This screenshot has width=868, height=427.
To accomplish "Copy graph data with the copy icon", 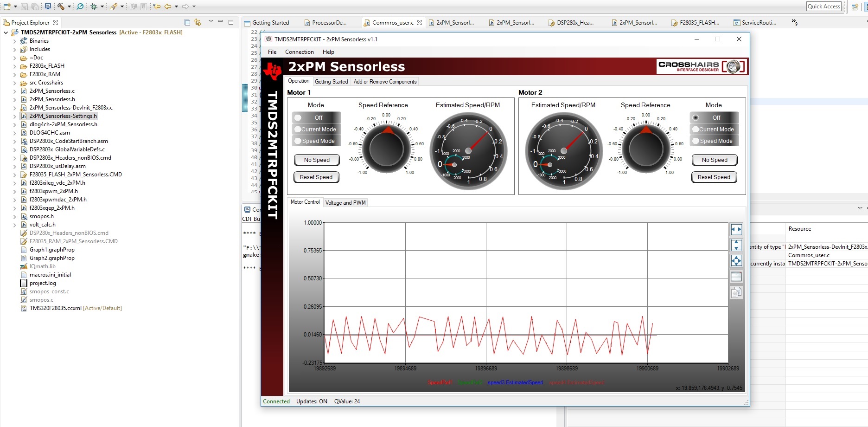I will (x=736, y=292).
